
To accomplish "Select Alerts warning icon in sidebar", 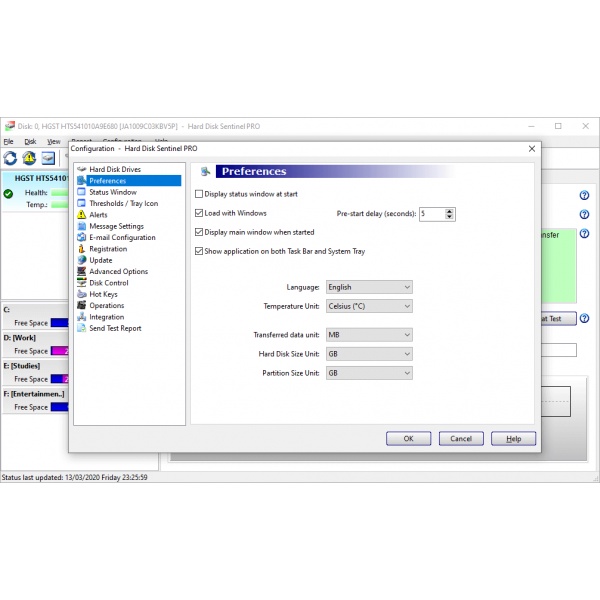I will (82, 215).
